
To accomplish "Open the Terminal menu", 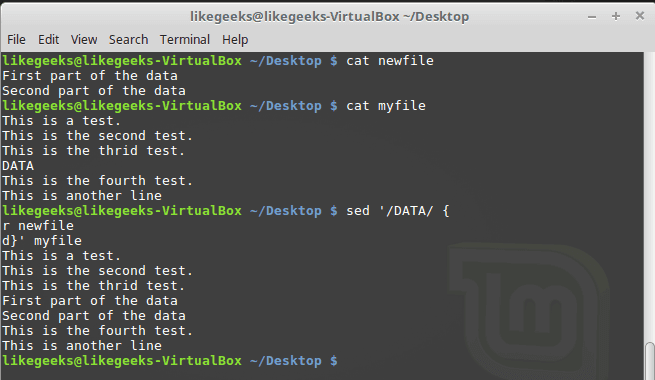I will coord(185,40).
